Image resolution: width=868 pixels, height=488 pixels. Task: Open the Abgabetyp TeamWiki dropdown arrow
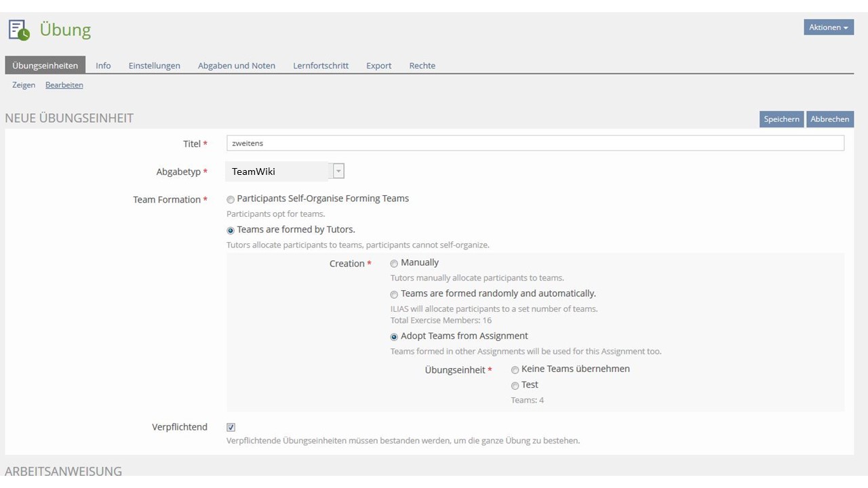click(338, 171)
